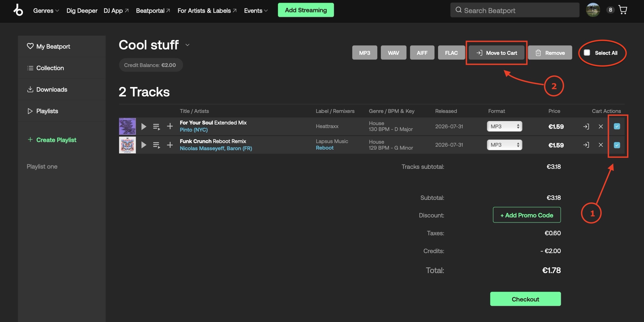Click Create Playlist in the sidebar
644x322 pixels.
click(x=52, y=140)
